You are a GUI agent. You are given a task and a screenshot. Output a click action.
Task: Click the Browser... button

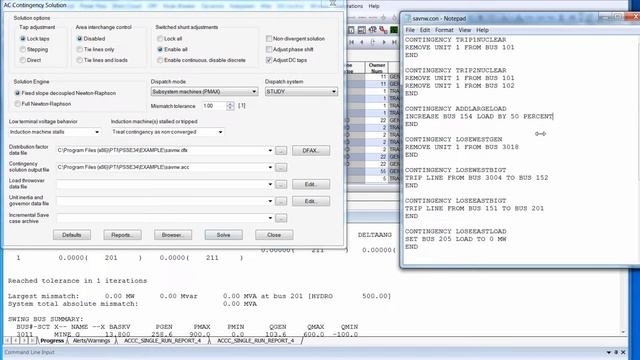[x=173, y=235]
